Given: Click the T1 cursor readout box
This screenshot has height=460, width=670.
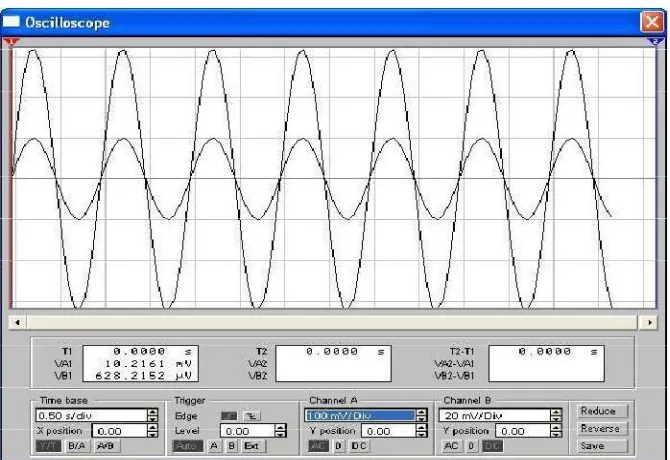Looking at the screenshot, I should [141, 363].
